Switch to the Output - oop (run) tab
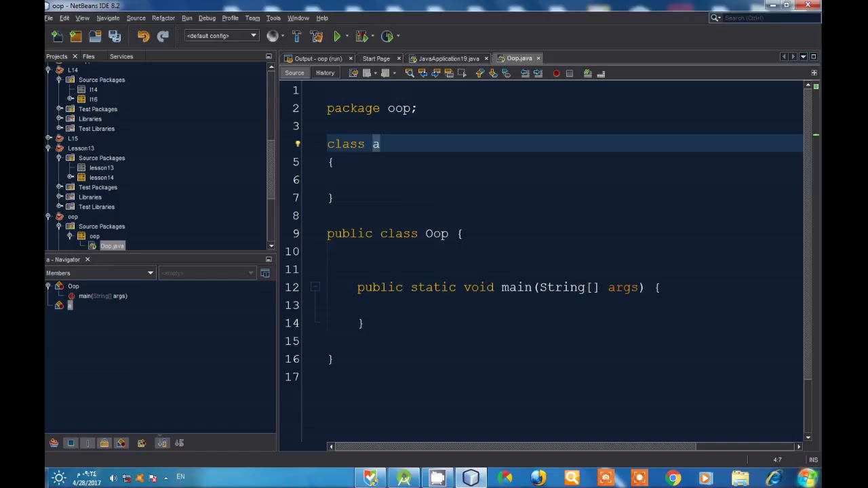 pos(317,58)
